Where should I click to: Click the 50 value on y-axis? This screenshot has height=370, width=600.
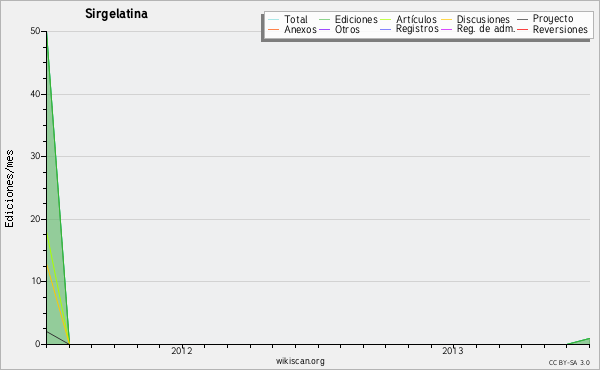(35, 31)
